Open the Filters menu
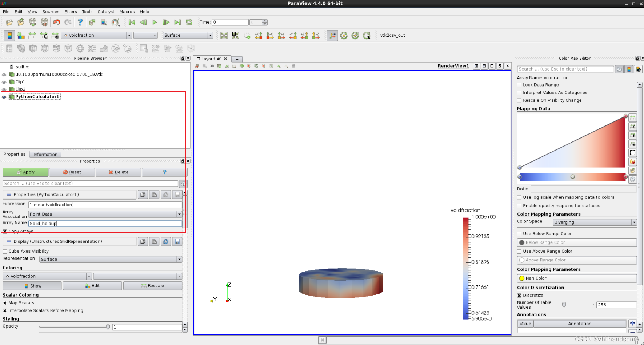644x345 pixels. click(71, 12)
